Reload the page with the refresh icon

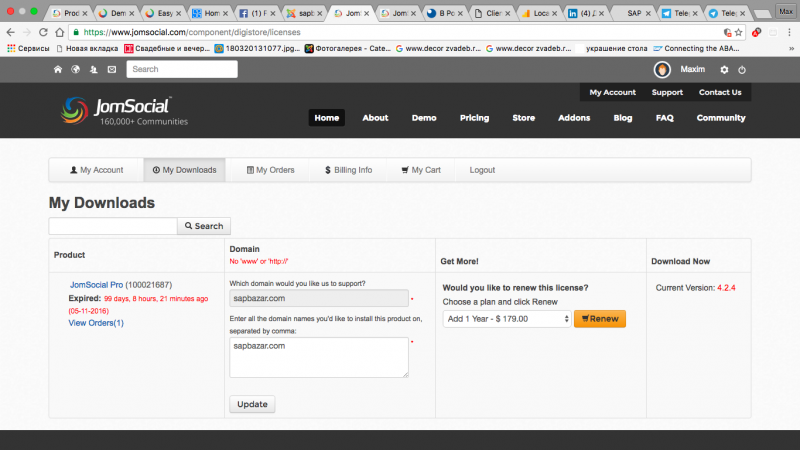click(x=43, y=32)
